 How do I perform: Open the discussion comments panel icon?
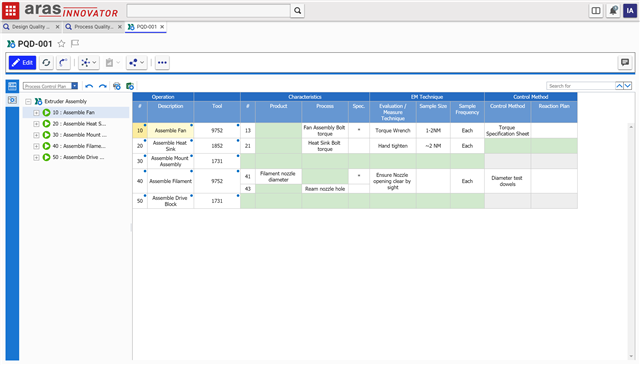[624, 62]
